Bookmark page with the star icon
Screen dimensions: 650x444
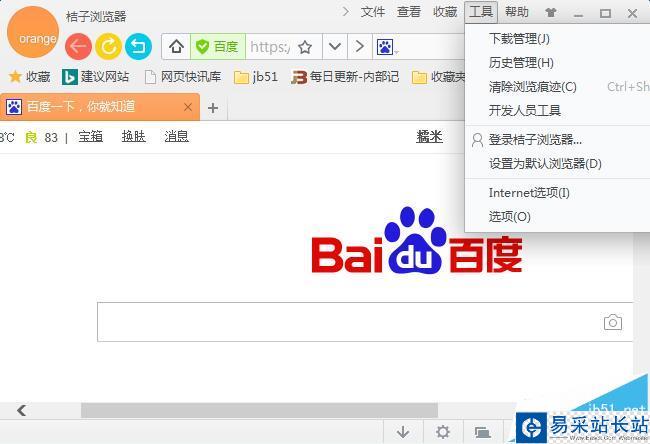click(305, 47)
